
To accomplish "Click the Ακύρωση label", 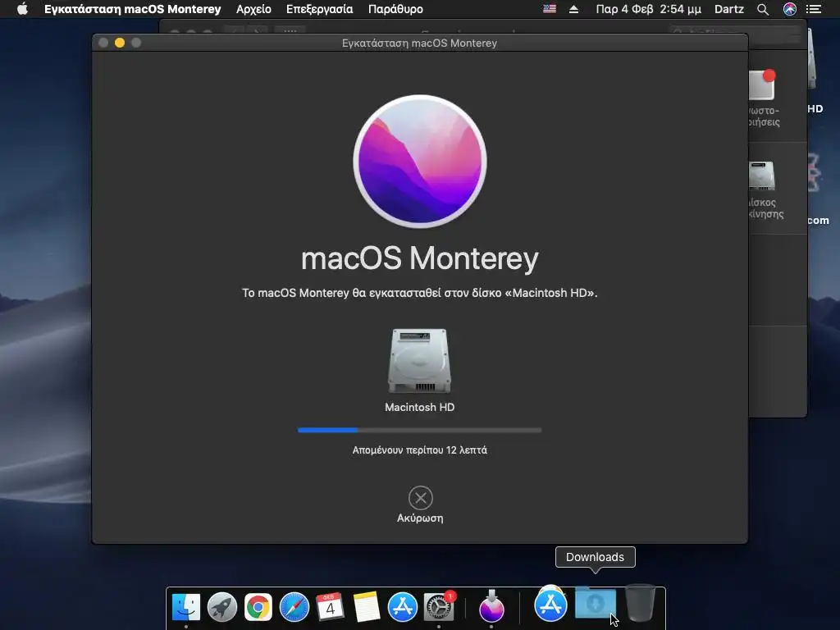I will click(420, 518).
